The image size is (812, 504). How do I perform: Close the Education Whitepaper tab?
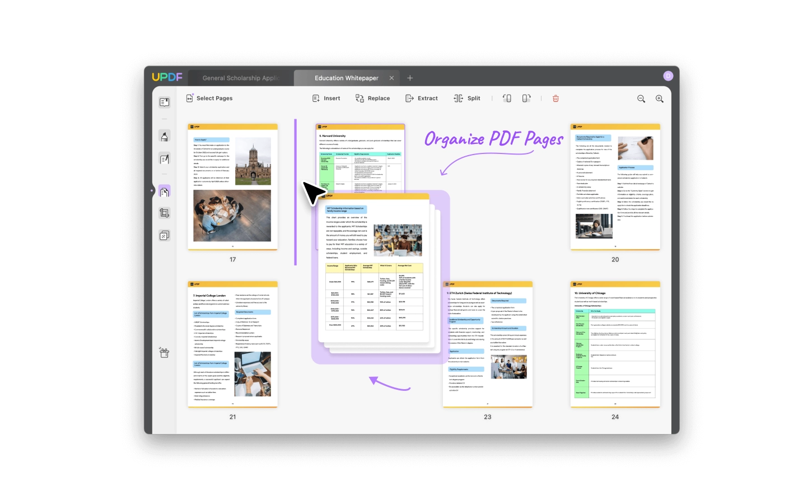(x=391, y=78)
